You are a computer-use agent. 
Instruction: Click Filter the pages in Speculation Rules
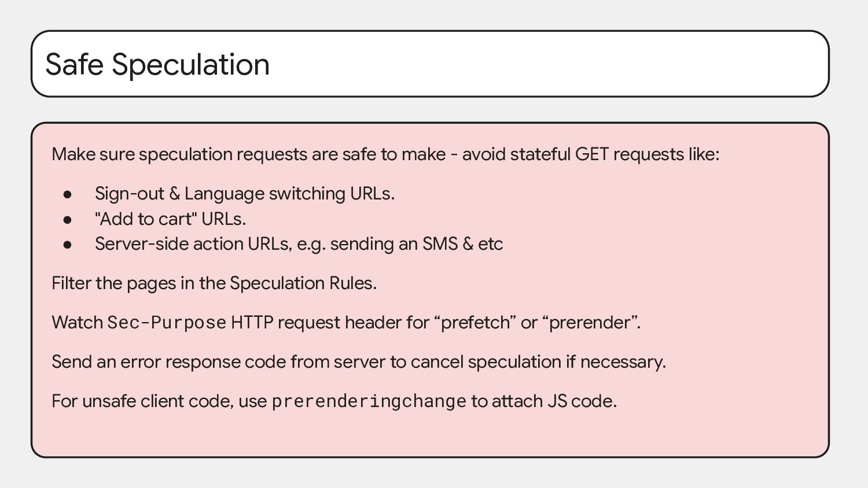(x=214, y=283)
